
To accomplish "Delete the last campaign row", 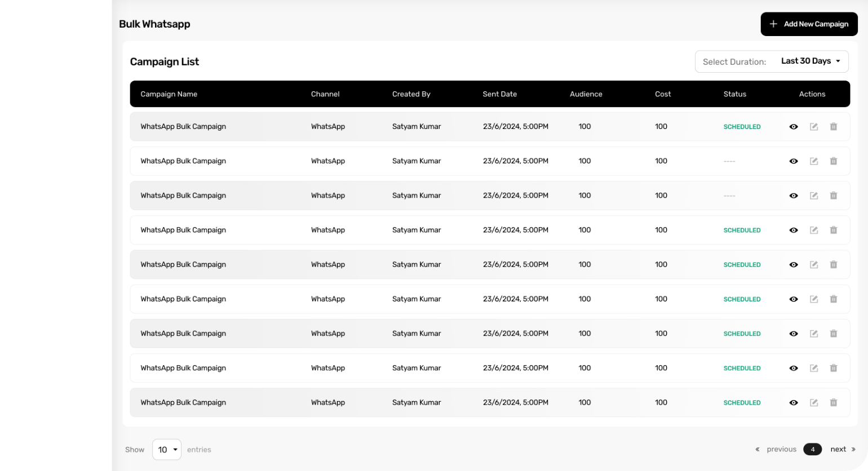I will pos(834,403).
